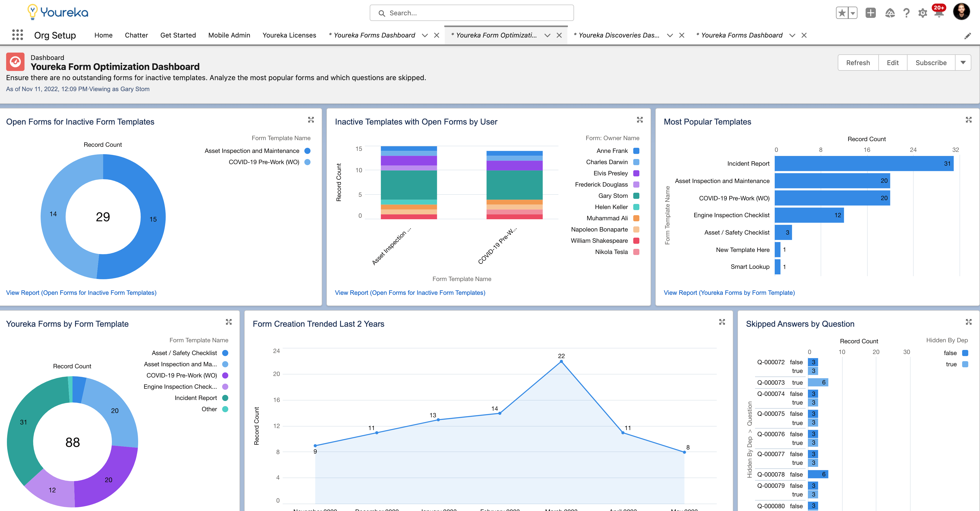
Task: Click the Q-000078 false bar showing 6
Action: 818,475
